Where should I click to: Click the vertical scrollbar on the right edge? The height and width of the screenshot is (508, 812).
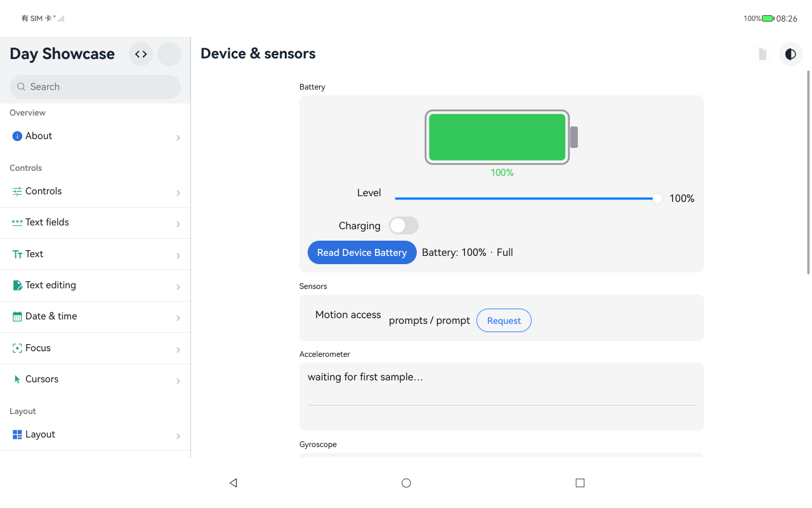[808, 173]
